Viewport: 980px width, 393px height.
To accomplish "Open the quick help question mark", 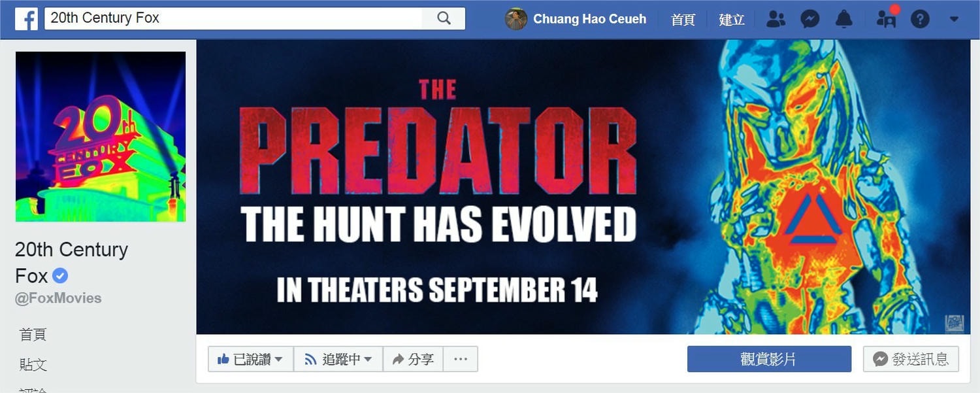I will 920,19.
